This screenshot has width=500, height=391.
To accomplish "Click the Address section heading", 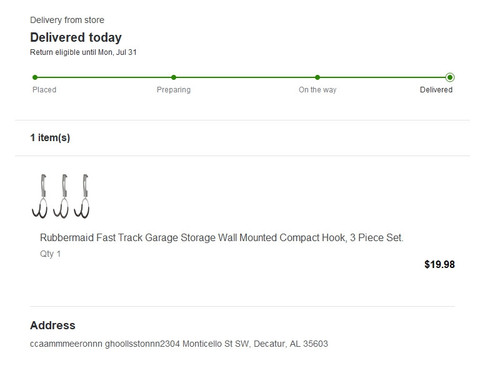I will click(53, 325).
